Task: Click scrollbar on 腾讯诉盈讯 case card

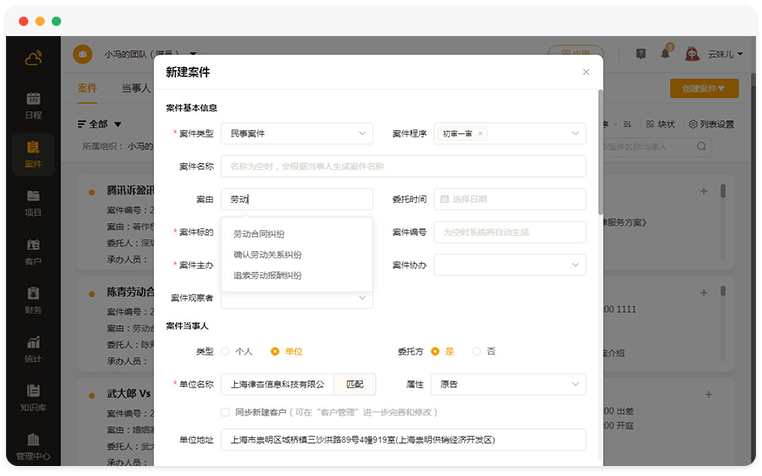Action: point(723,191)
